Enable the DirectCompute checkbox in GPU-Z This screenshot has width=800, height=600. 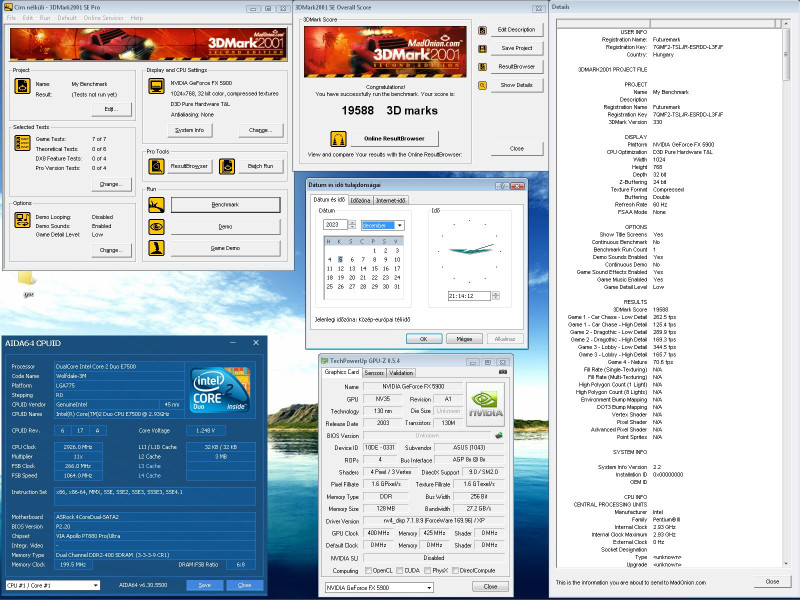tap(455, 570)
